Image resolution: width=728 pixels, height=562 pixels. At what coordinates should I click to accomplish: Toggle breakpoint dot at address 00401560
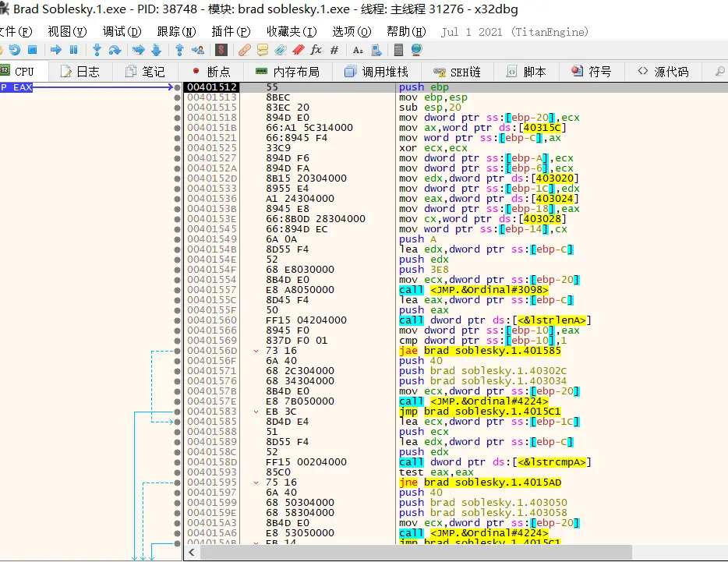coord(178,320)
